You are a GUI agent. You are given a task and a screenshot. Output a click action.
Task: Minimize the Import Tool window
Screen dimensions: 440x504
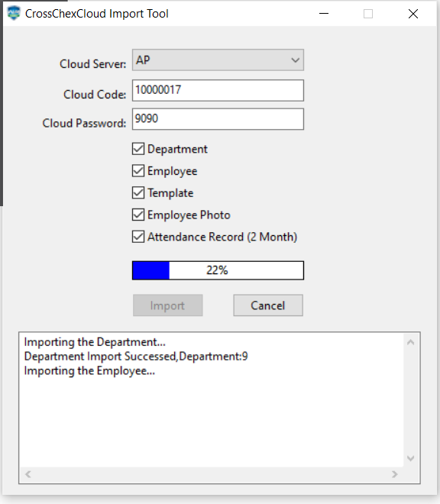click(x=324, y=14)
